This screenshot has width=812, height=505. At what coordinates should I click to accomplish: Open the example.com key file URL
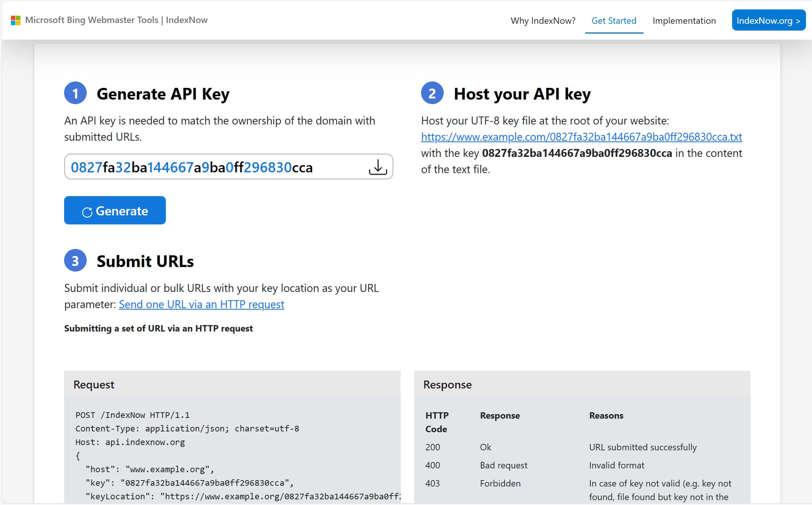(581, 137)
